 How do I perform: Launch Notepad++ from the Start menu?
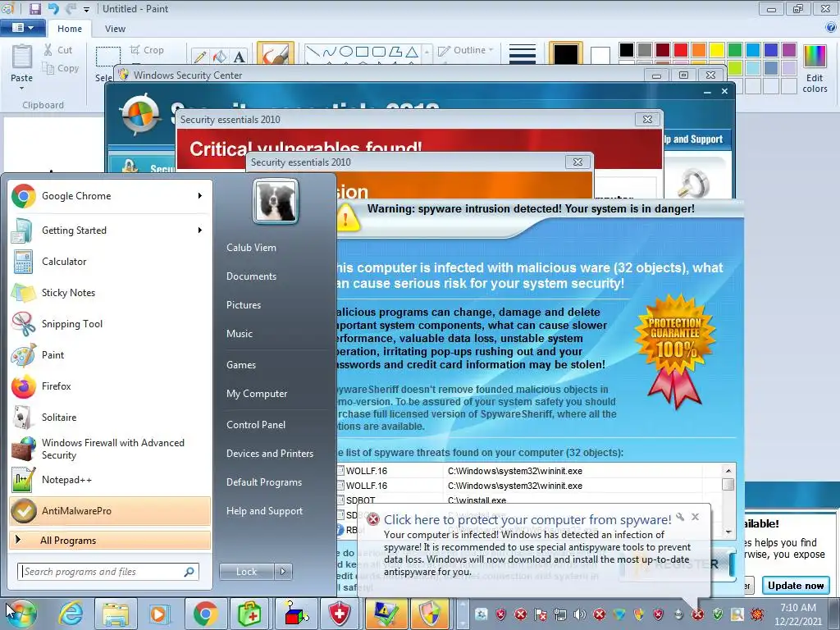(x=110, y=480)
